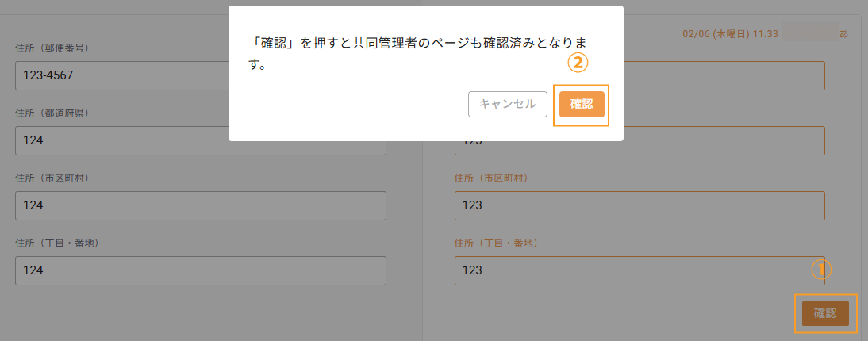
Task: Click the gray 住所（市区町村）label on the left
Action: [52, 178]
